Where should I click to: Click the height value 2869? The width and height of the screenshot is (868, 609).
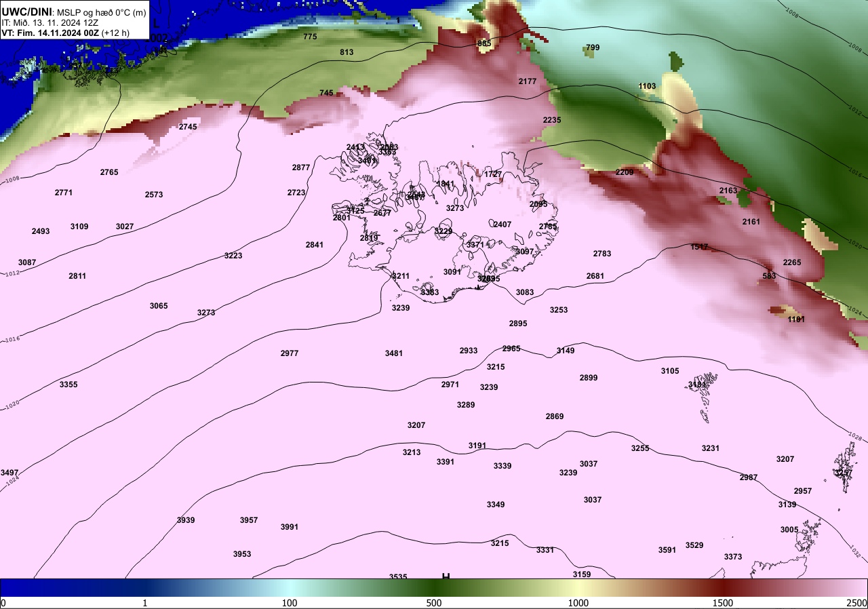555,416
